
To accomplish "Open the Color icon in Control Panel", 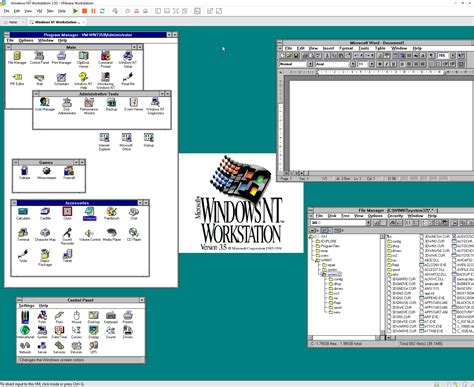I will point(25,317).
